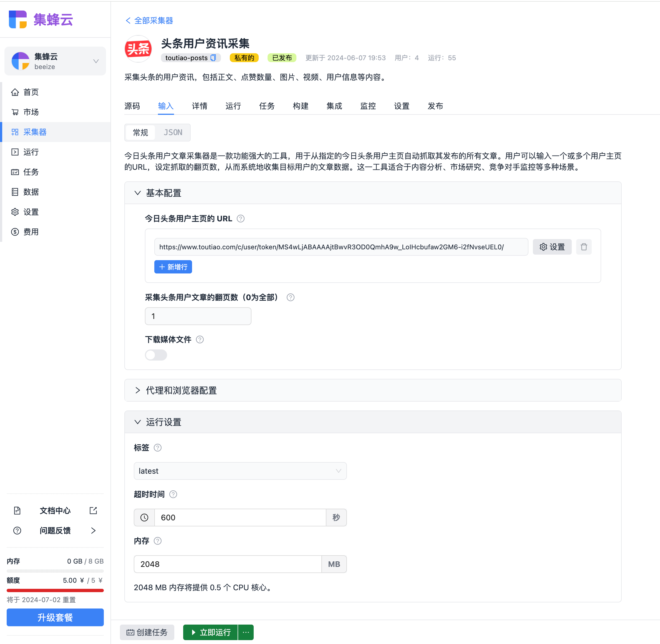Image resolution: width=660 pixels, height=644 pixels.
Task: Open the 市场 cart icon
Action: point(15,112)
